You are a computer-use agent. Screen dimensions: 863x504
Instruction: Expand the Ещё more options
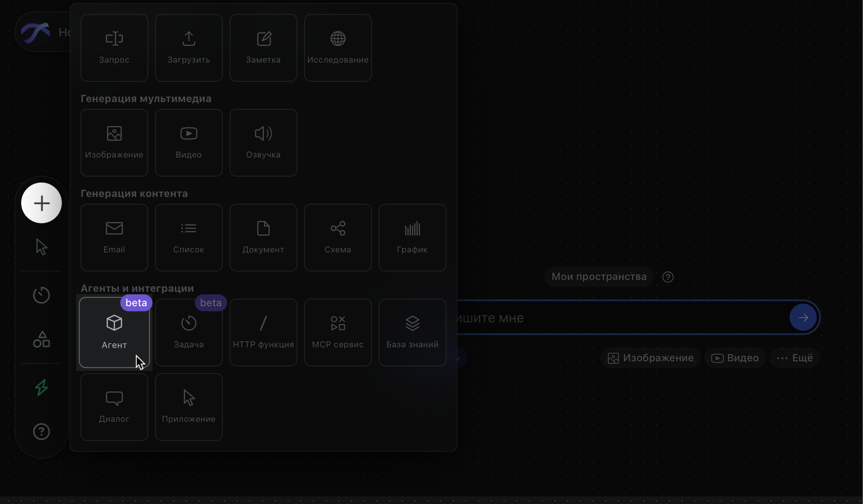tap(794, 358)
